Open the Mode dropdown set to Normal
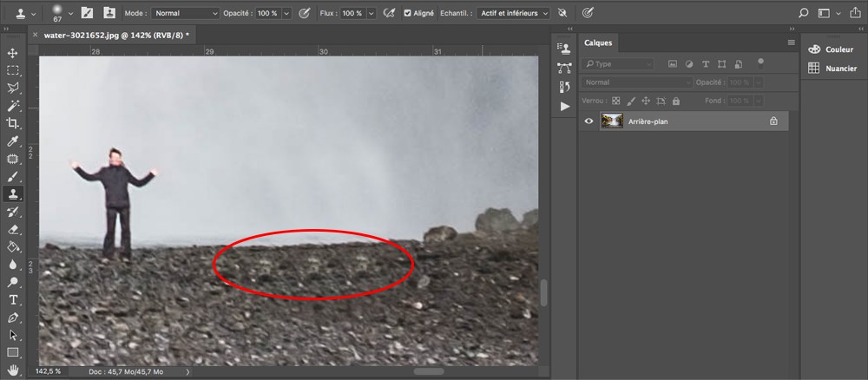Viewport: 868px width, 380px height. (186, 14)
